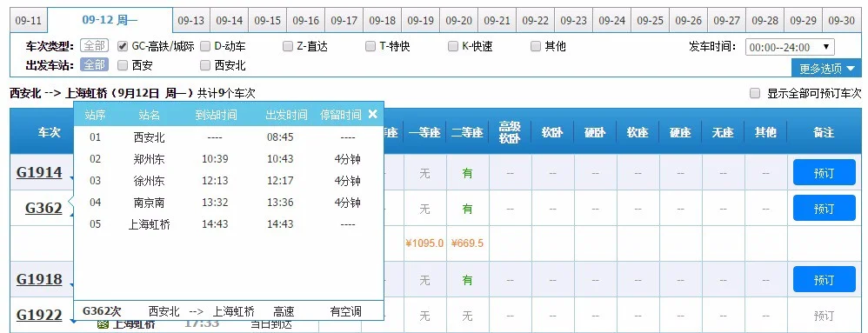The width and height of the screenshot is (868, 333).
Task: Enable the 其他 train type checkbox
Action: tap(535, 46)
